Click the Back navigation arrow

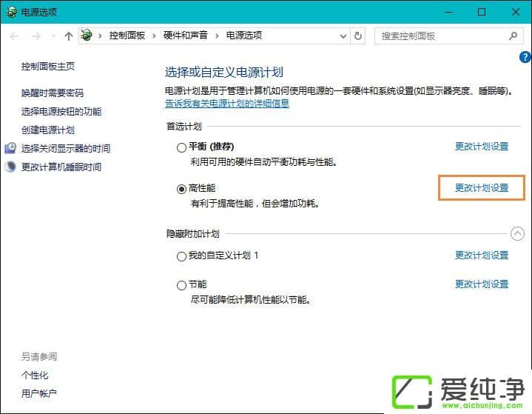(x=14, y=36)
